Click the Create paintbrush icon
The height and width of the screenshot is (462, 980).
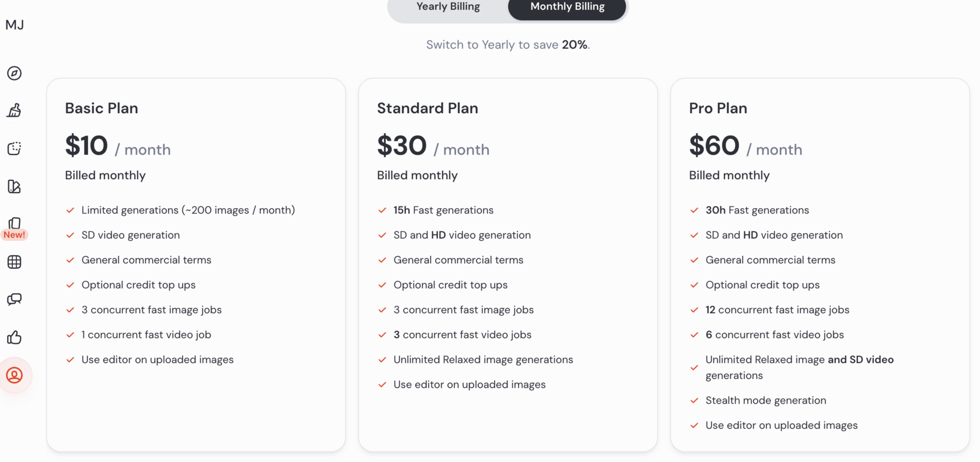15,110
